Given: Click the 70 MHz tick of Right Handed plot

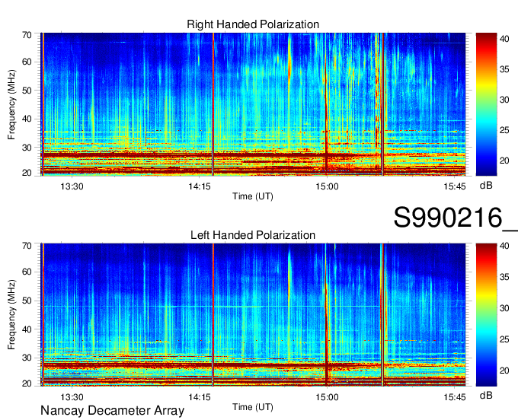Looking at the screenshot, I should click(x=27, y=35).
